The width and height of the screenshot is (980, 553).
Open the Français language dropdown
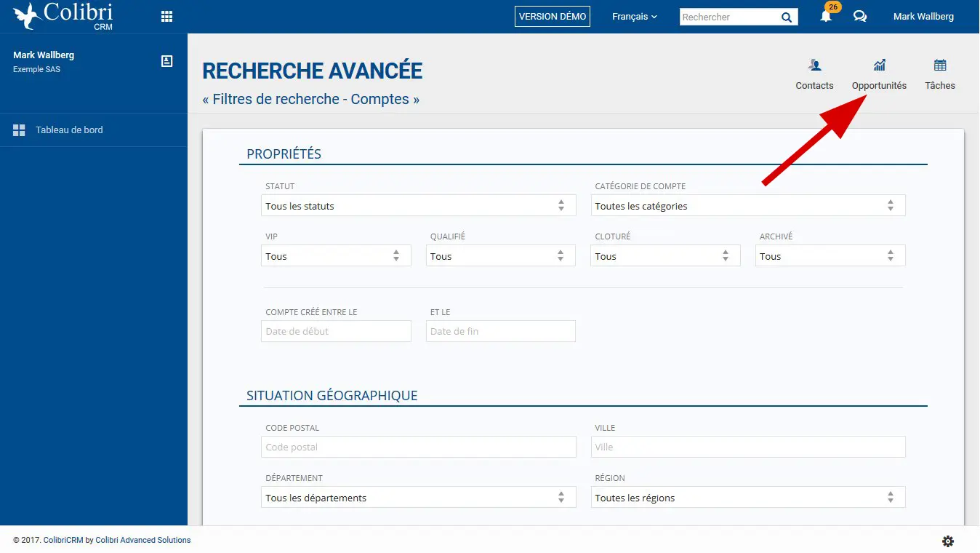[634, 17]
